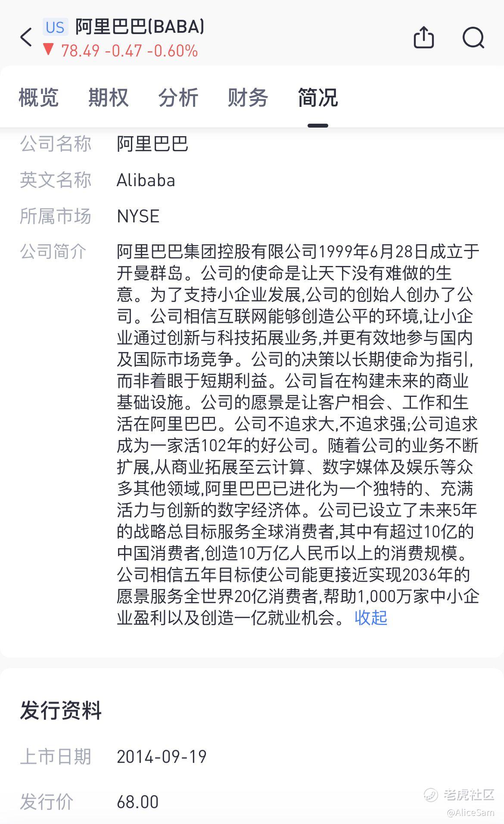Screen dimensions: 504x824
Task: Select the 简况 tab
Action: (x=317, y=97)
